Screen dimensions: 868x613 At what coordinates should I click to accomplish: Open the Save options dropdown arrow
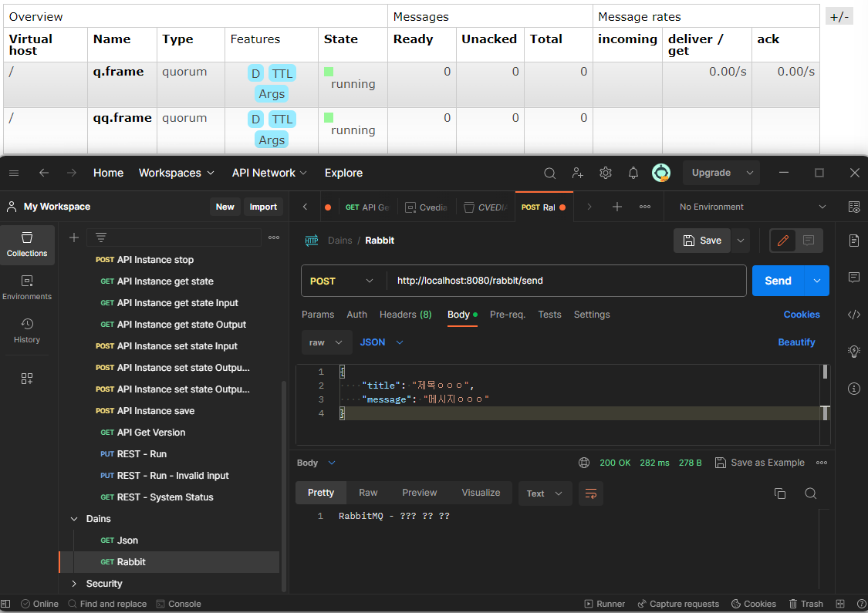pyautogui.click(x=740, y=241)
